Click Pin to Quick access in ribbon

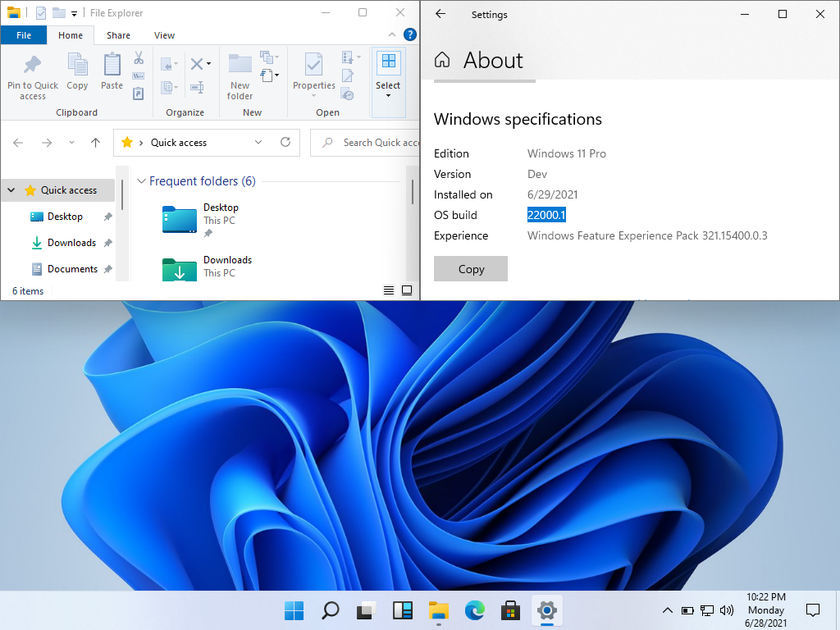33,78
